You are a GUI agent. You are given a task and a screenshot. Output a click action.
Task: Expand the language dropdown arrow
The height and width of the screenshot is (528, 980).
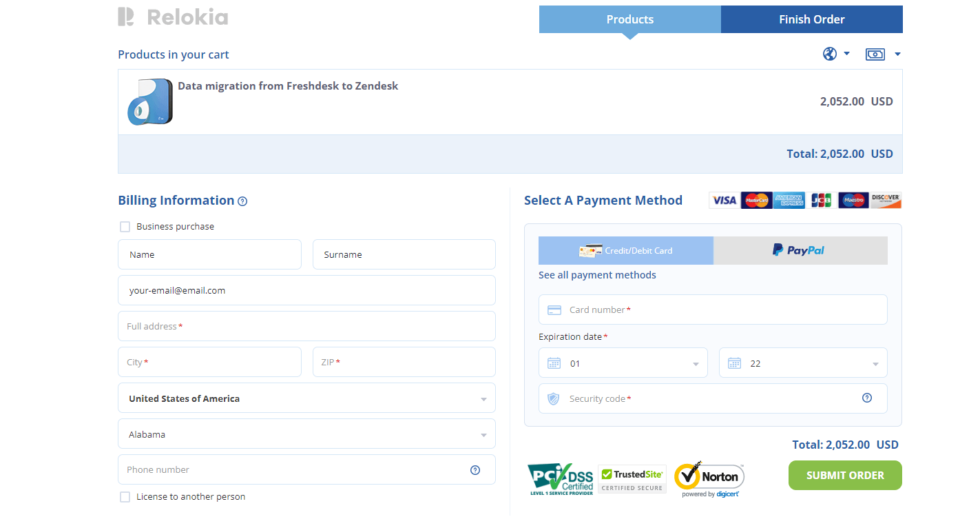click(847, 54)
